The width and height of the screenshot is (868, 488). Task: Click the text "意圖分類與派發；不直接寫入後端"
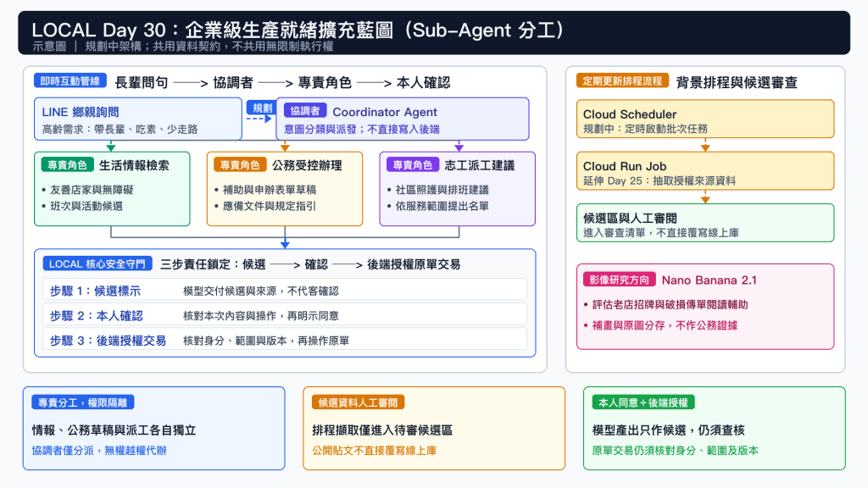pos(362,130)
